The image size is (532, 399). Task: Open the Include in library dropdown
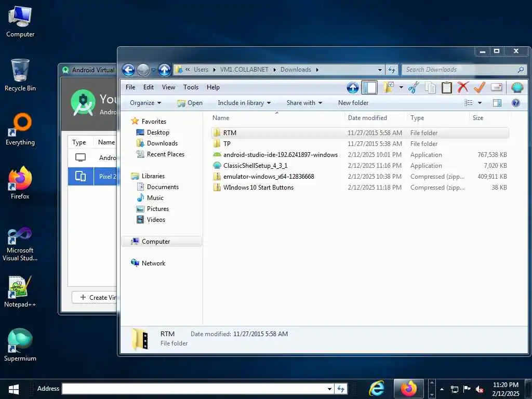click(x=244, y=103)
